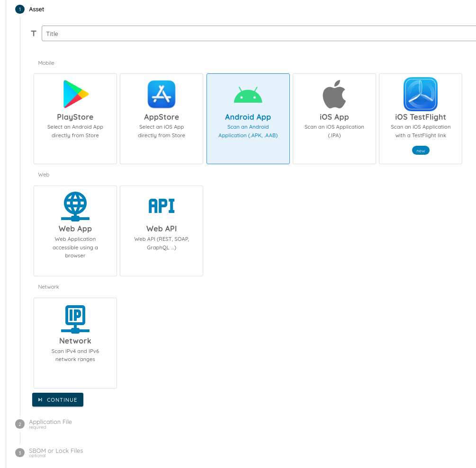Open the Application File step
Viewport: 476px width, 468px height.
point(50,422)
